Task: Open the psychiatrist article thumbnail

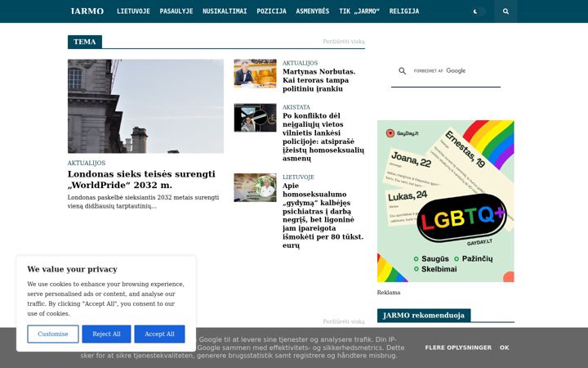Action: click(255, 187)
